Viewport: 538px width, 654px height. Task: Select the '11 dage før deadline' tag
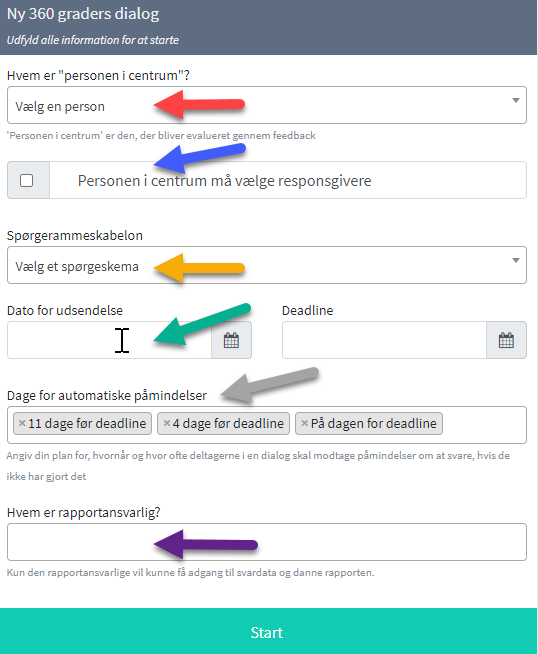click(x=87, y=423)
